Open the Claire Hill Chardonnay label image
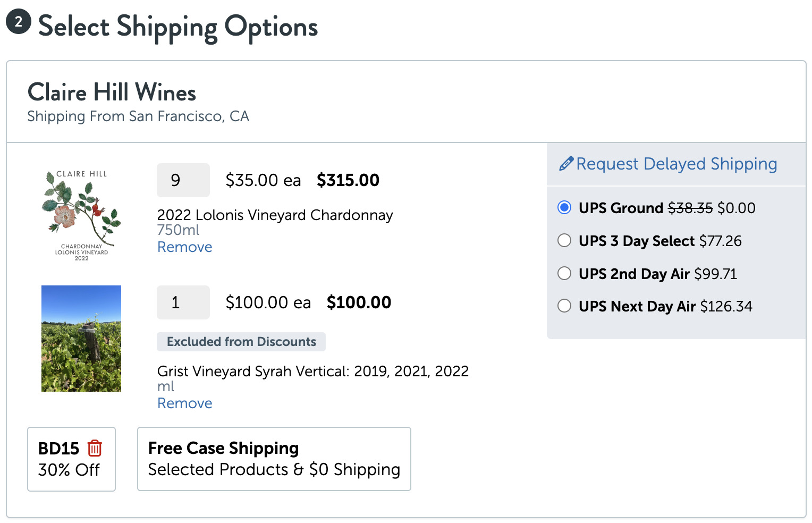Image resolution: width=812 pixels, height=523 pixels. pyautogui.click(x=81, y=215)
